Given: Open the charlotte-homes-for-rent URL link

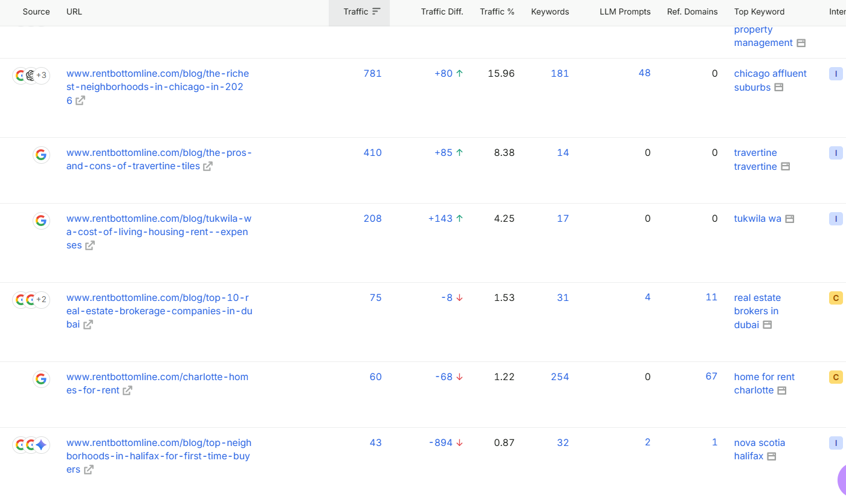Looking at the screenshot, I should pyautogui.click(x=157, y=384).
